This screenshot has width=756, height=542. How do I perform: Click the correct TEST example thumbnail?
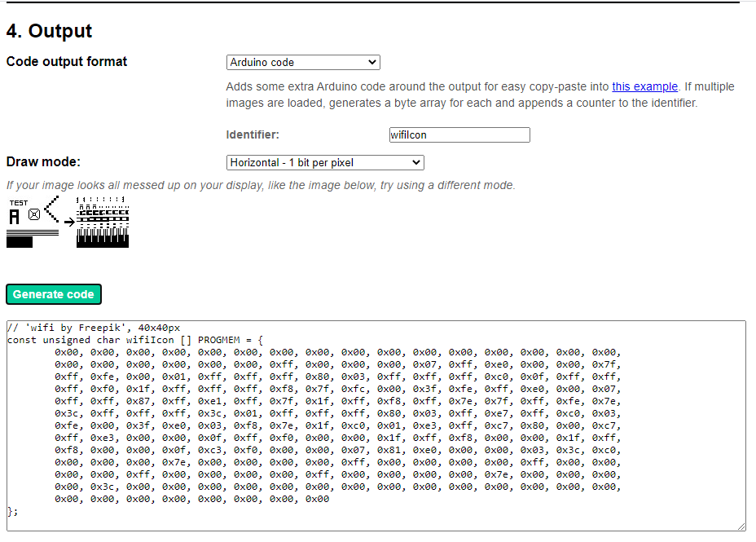tap(33, 222)
